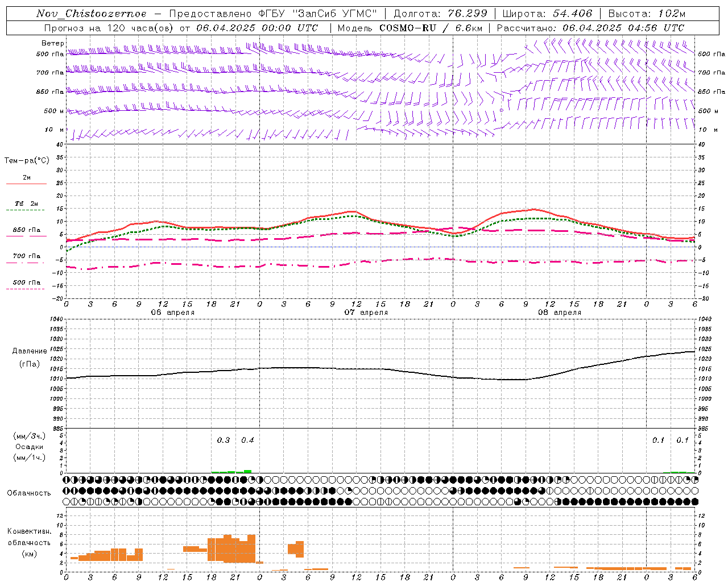The width and height of the screenshot is (728, 582).
Task: Click the solid "2м" temperature legend entry
Action: 27,178
